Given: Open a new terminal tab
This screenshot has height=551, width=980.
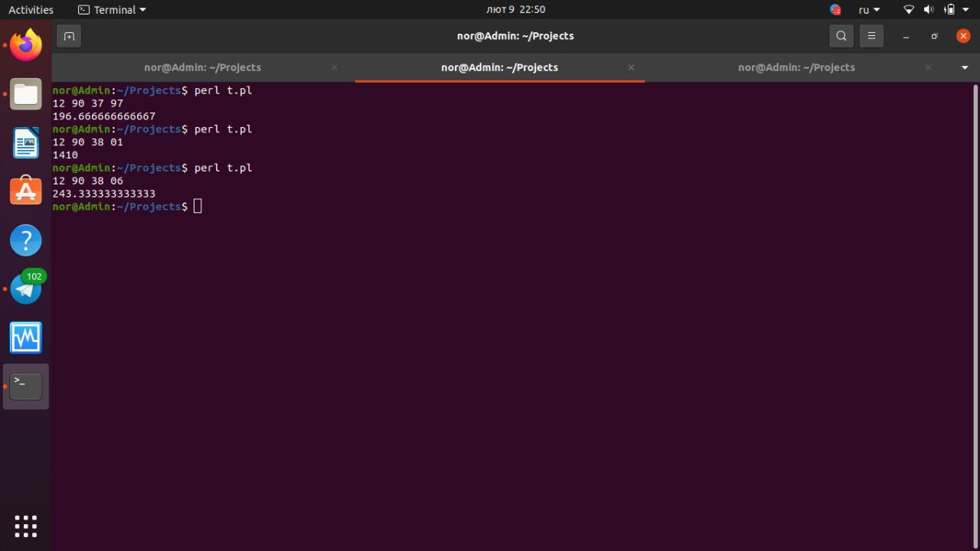Looking at the screenshot, I should pos(69,36).
